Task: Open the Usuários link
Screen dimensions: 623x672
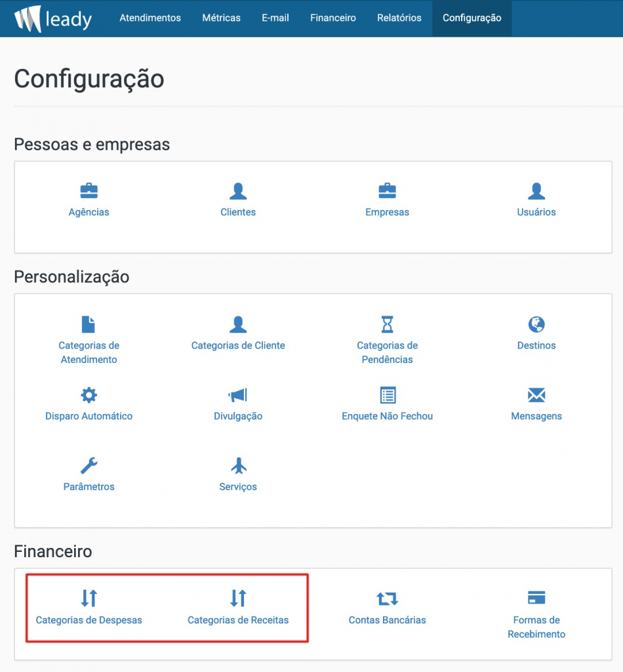Action: (x=536, y=212)
